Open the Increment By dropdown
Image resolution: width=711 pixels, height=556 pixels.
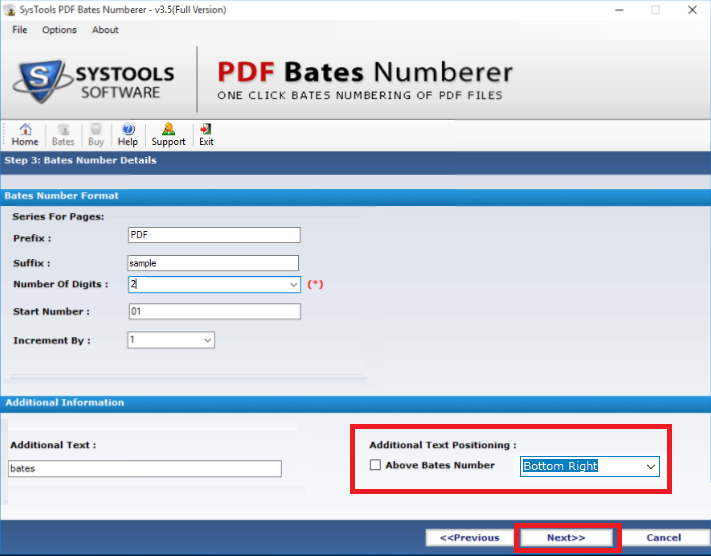click(x=207, y=341)
